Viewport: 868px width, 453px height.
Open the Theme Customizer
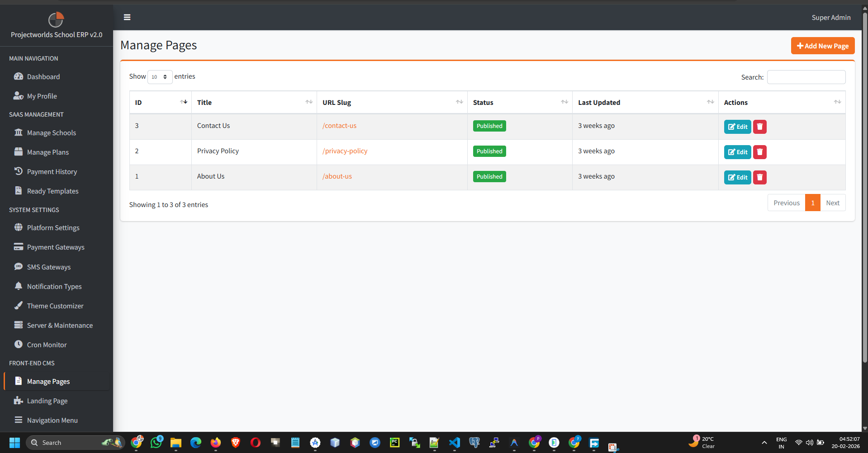click(x=55, y=306)
